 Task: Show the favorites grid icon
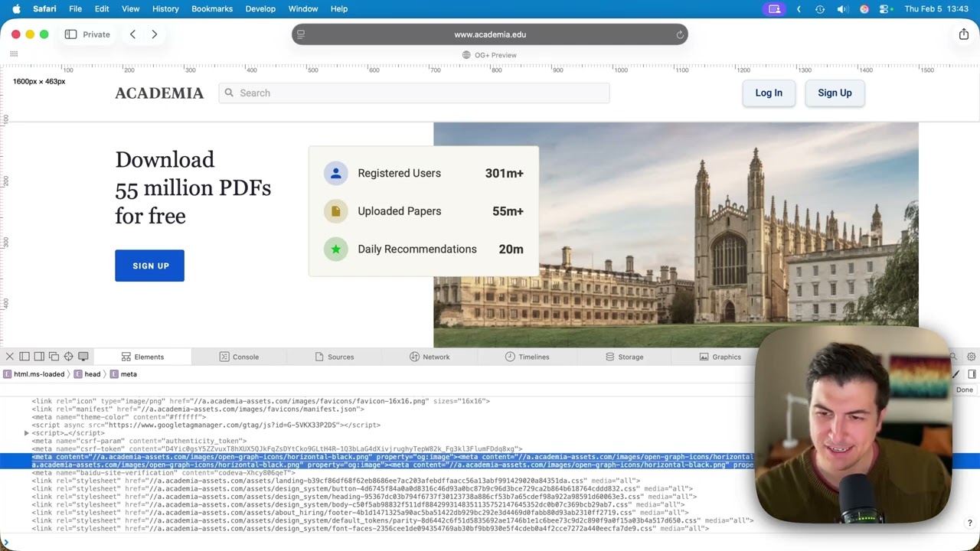(14, 54)
